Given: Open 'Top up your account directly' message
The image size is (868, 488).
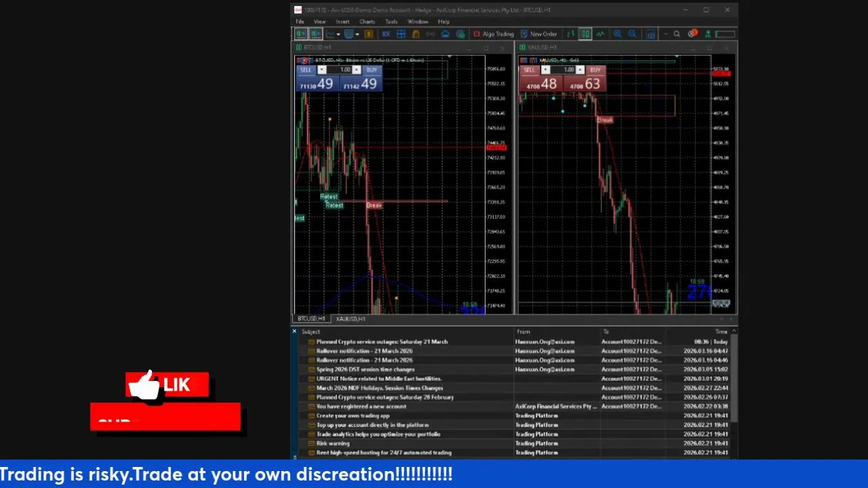Looking at the screenshot, I should (x=513, y=425).
